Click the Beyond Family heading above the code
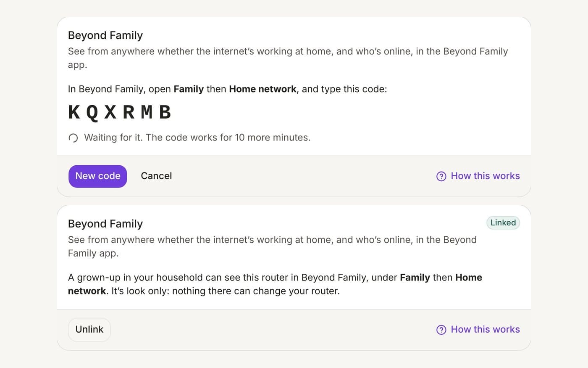The height and width of the screenshot is (368, 588). (105, 35)
